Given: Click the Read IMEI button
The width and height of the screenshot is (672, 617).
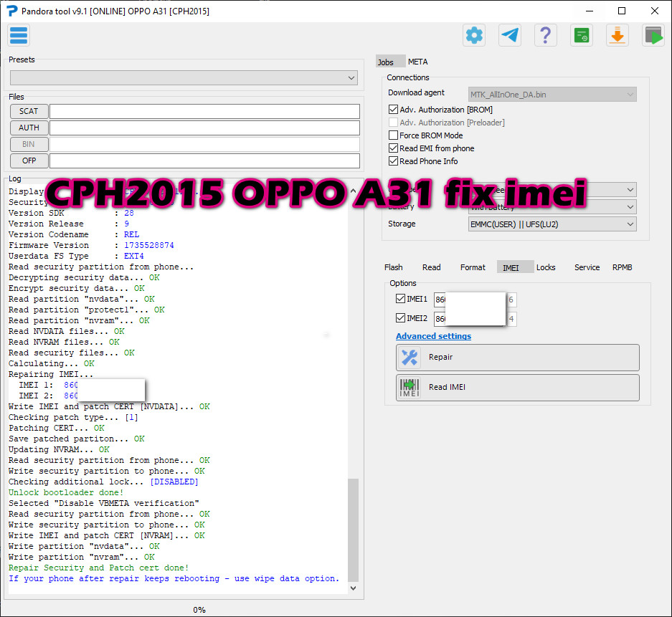Looking at the screenshot, I should 518,388.
